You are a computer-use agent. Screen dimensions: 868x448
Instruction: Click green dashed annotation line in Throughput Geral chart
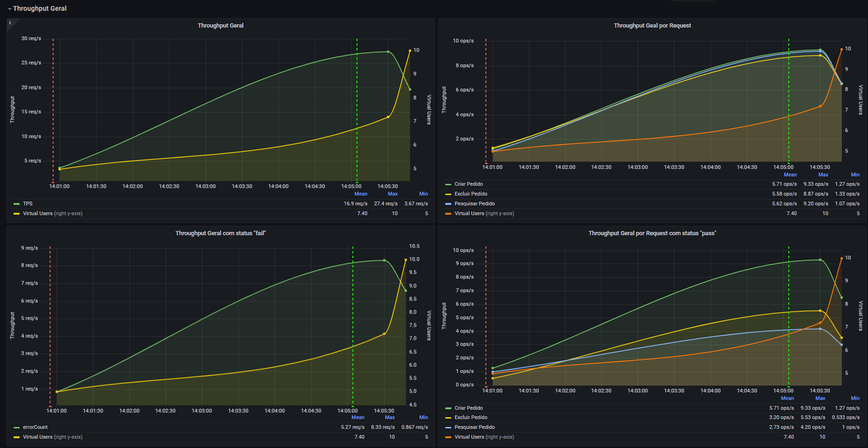pyautogui.click(x=357, y=110)
